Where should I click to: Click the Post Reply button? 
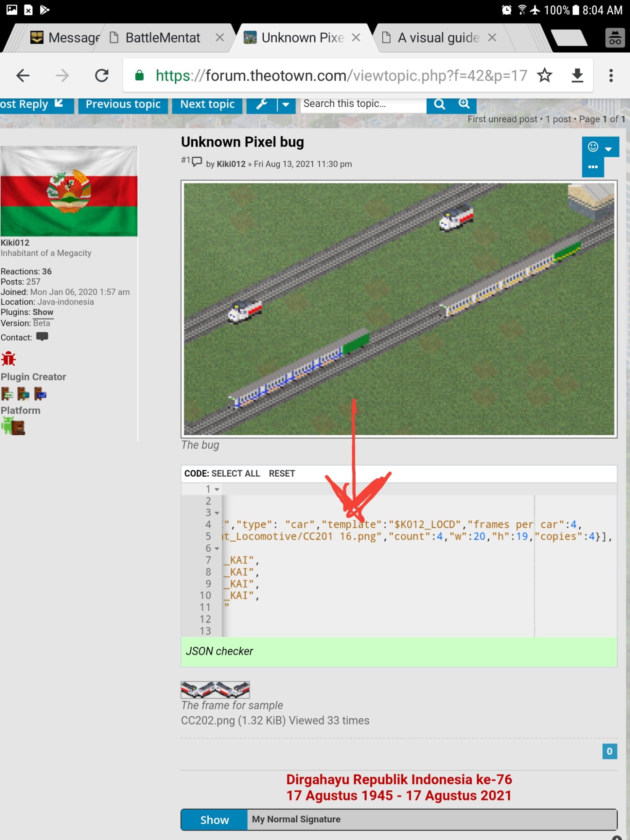tap(36, 104)
